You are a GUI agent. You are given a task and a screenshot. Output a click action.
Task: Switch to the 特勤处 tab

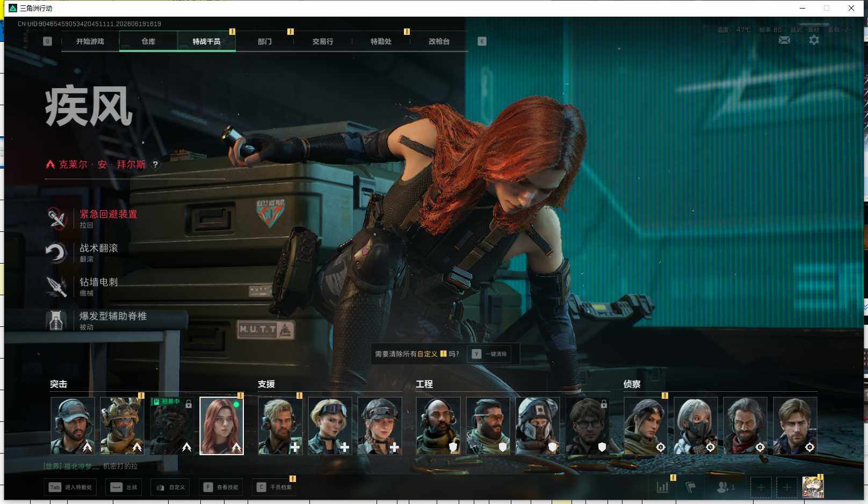pos(381,41)
